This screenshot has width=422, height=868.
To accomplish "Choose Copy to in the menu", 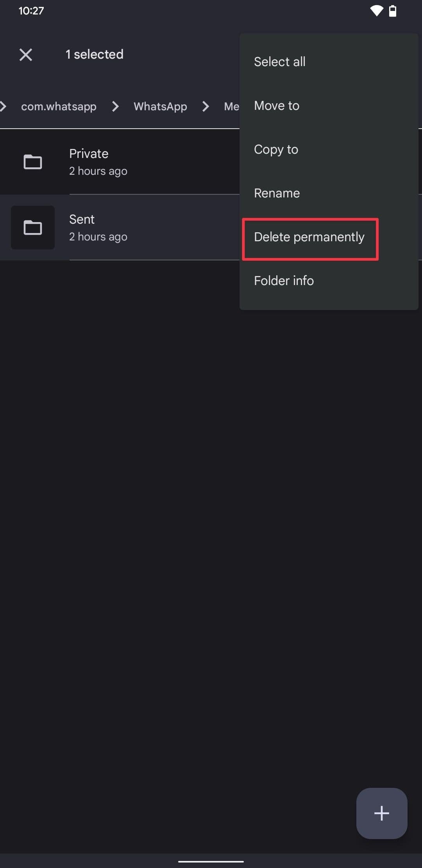I will click(x=276, y=149).
